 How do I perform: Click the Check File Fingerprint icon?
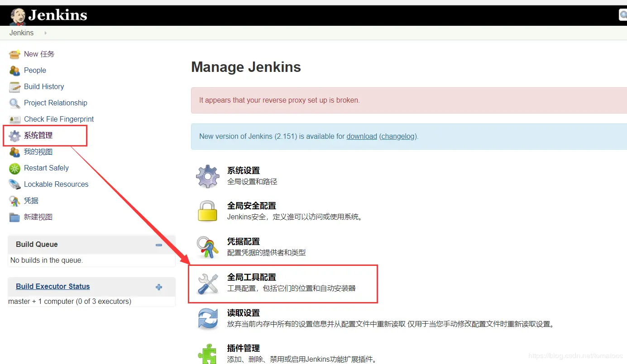click(15, 119)
